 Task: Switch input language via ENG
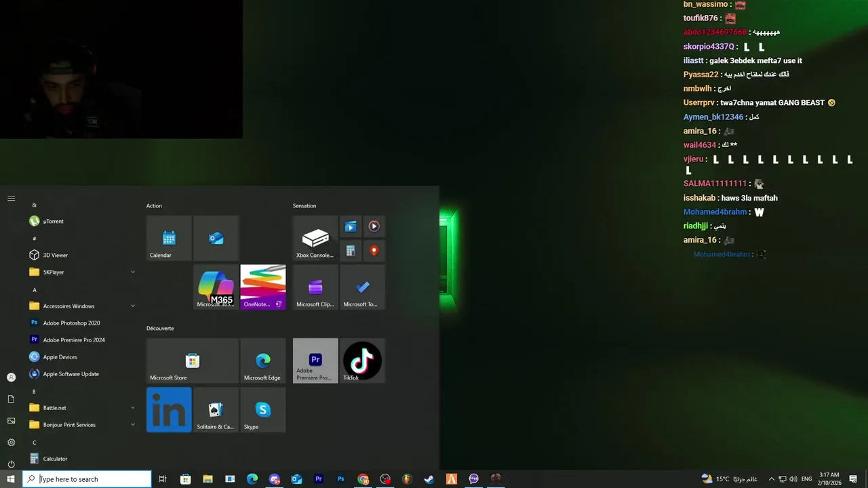tap(806, 479)
